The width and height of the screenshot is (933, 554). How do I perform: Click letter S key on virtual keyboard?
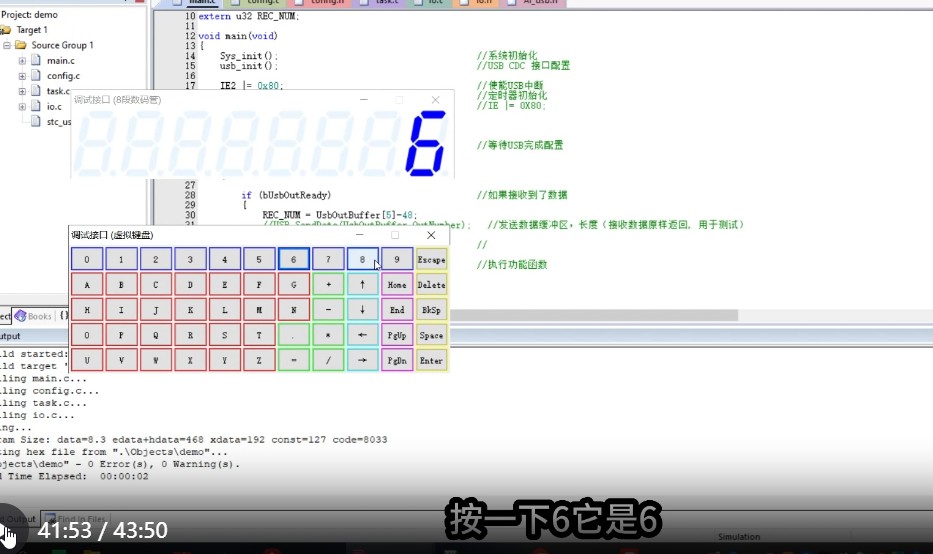pos(224,335)
